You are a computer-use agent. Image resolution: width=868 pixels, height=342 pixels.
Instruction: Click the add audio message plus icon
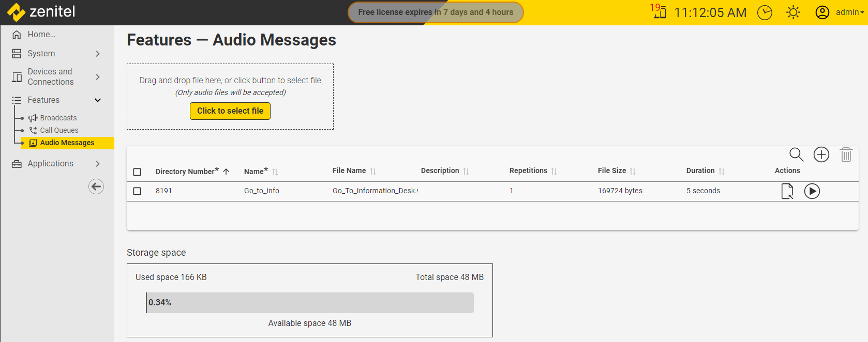point(821,154)
